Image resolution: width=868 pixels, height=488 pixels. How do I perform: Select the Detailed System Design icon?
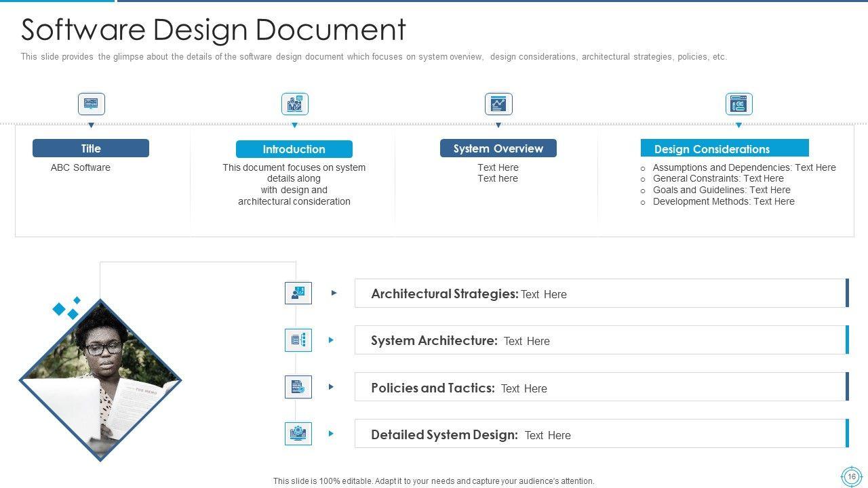click(298, 434)
